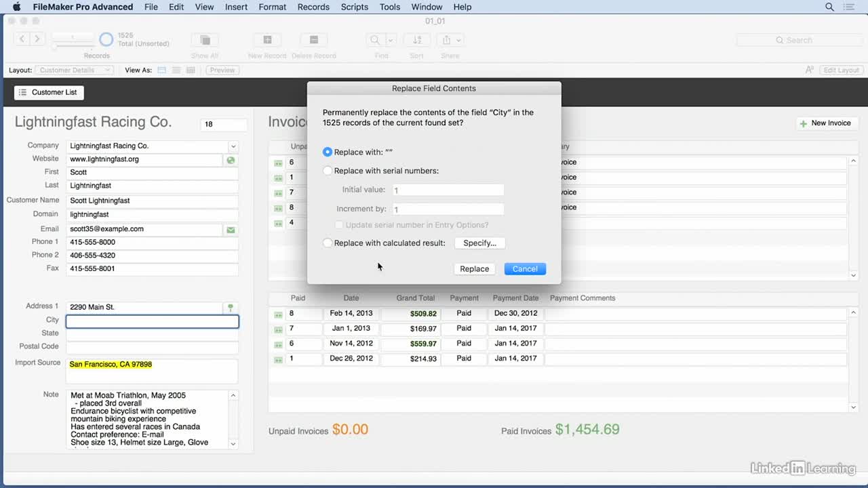
Task: Click the Find magnifier toolbar icon
Action: click(375, 40)
